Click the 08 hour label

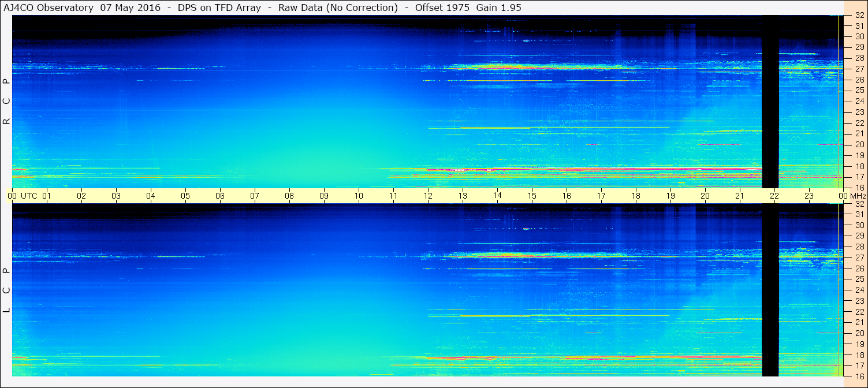click(x=289, y=196)
